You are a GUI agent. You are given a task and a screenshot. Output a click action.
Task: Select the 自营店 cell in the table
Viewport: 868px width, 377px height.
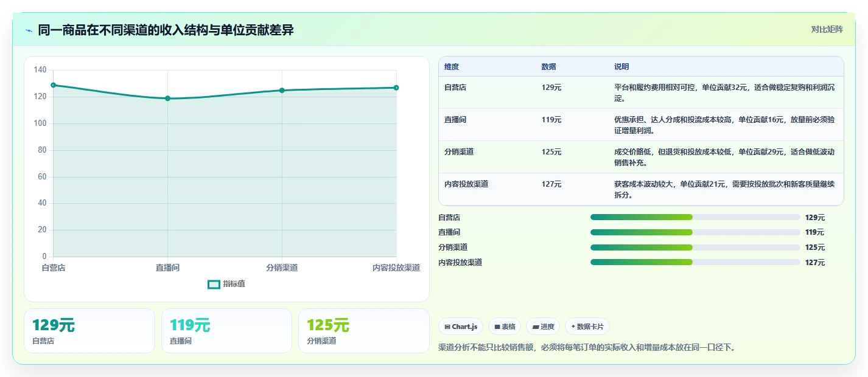(x=455, y=88)
